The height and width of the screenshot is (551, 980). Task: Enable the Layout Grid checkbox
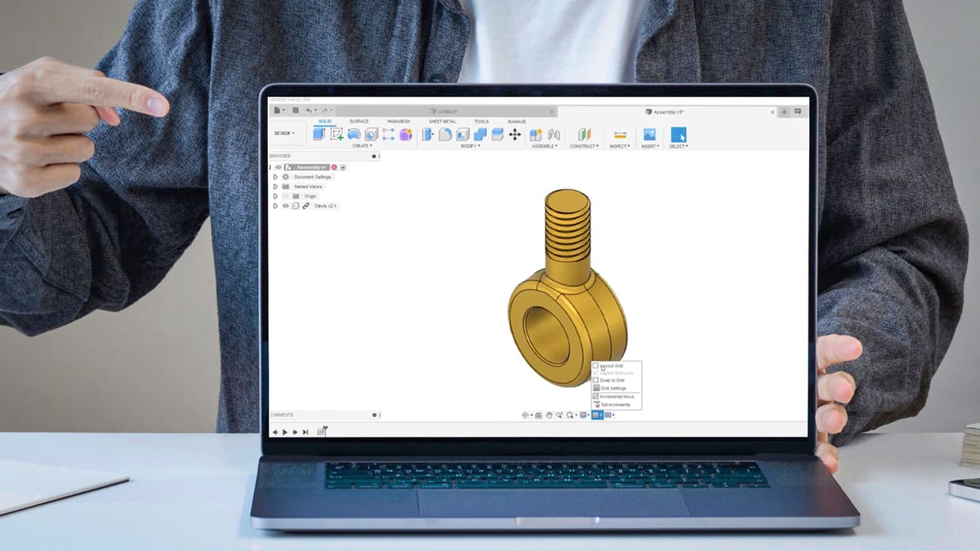coord(595,366)
